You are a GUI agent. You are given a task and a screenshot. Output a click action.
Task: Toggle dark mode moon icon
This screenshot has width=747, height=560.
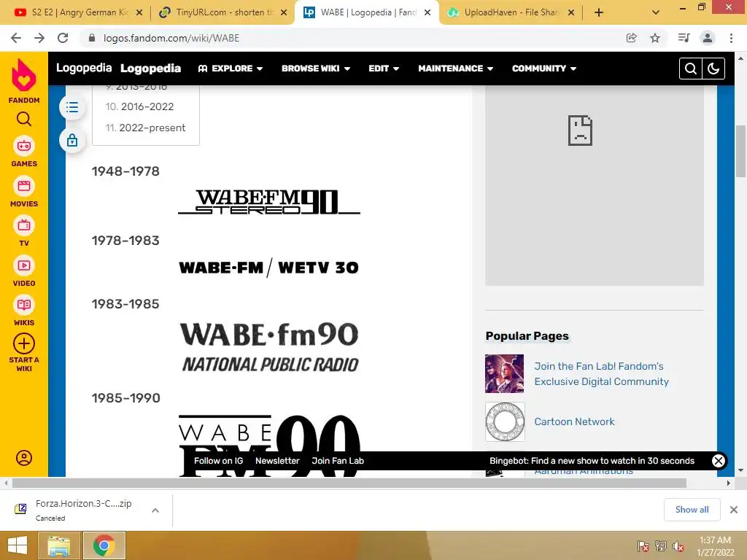click(x=713, y=69)
